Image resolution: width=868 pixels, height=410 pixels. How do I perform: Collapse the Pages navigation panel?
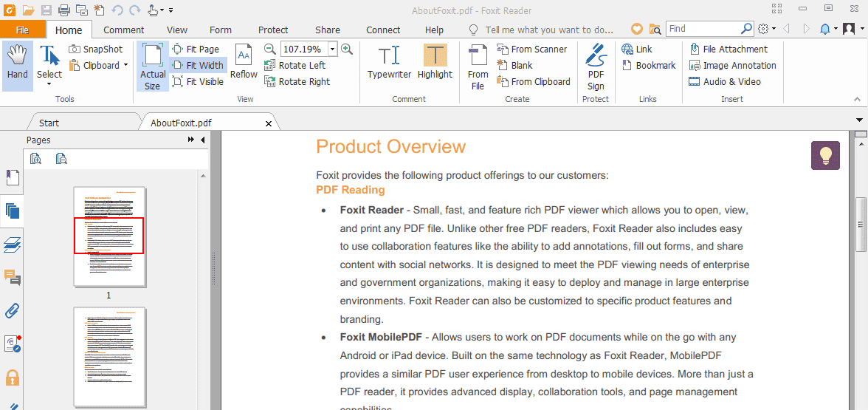click(x=202, y=140)
